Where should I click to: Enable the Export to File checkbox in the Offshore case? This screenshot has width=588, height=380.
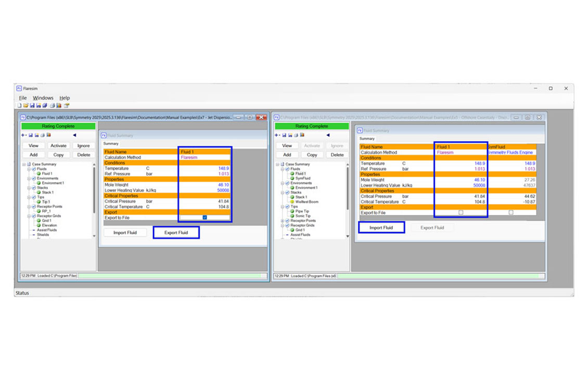tap(461, 211)
